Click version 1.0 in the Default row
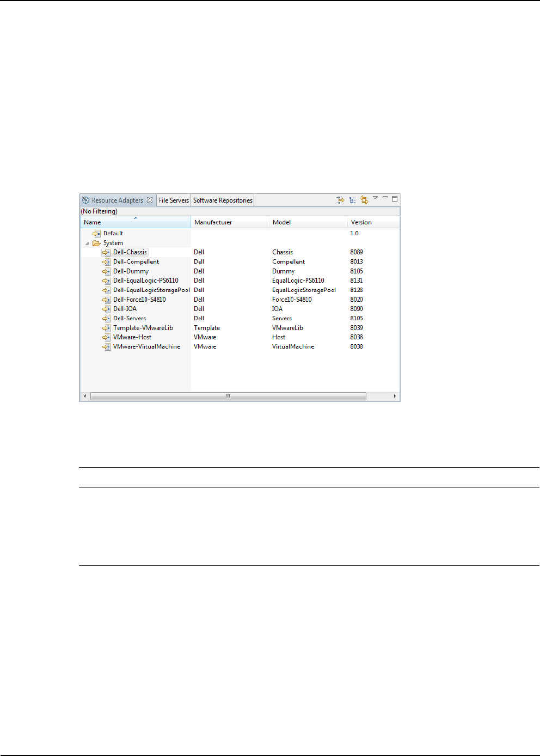This screenshot has height=756, width=540. (354, 233)
